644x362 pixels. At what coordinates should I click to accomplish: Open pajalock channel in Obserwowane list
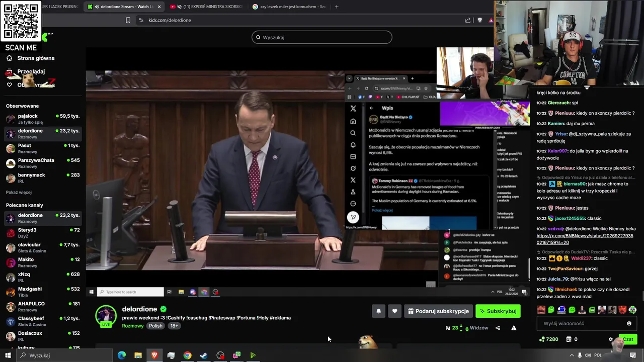[42, 119]
